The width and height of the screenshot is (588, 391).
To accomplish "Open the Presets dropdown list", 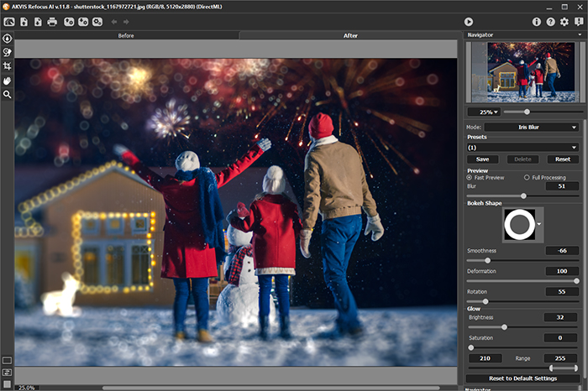I will point(522,147).
